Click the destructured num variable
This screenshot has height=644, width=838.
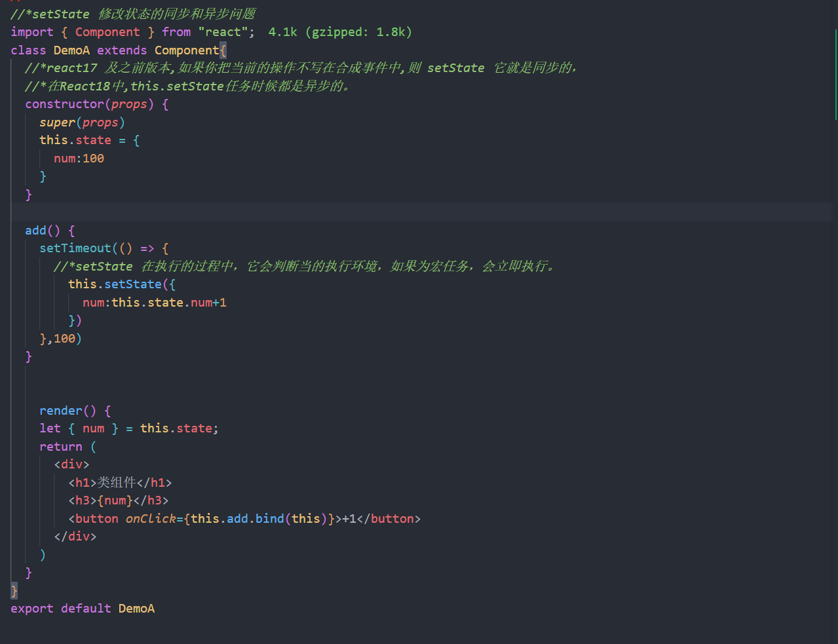[93, 428]
